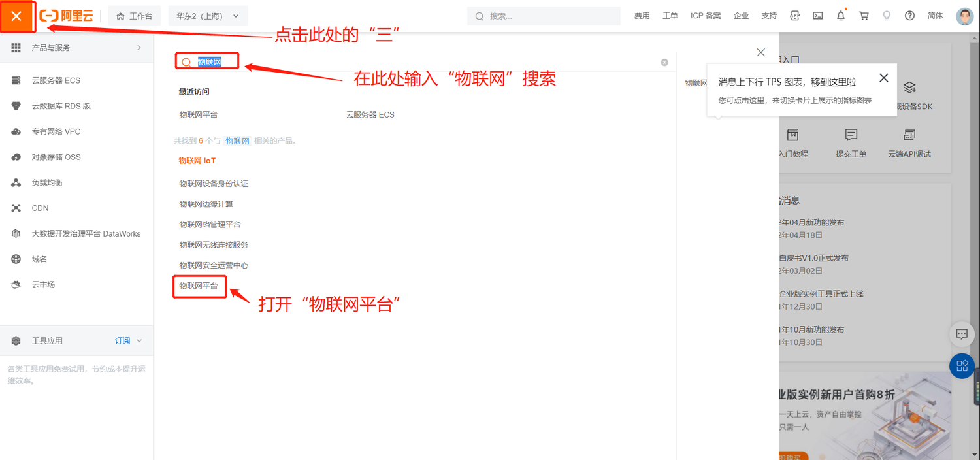Image resolution: width=980 pixels, height=460 pixels.
Task: Open 物联网设备身份认证
Action: (214, 184)
